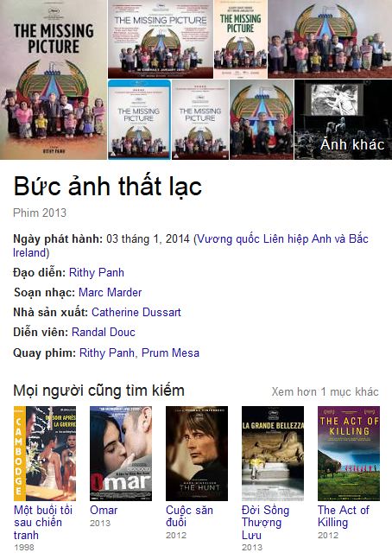Screen dimensions: 392x559
Task: Open the Omar movie poster
Action: pos(121,454)
